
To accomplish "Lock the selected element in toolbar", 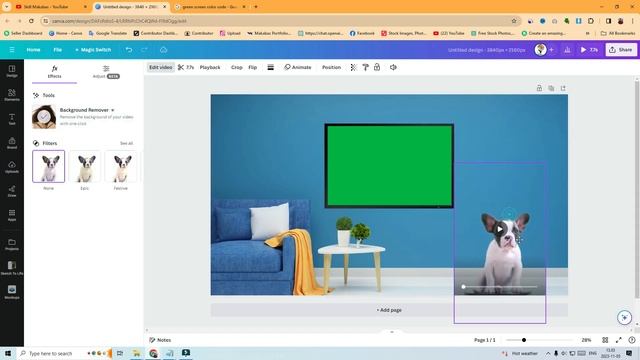I will [x=377, y=67].
